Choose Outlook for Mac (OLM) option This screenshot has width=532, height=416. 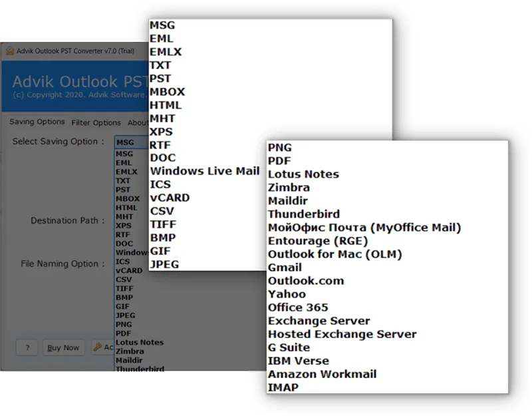click(335, 254)
